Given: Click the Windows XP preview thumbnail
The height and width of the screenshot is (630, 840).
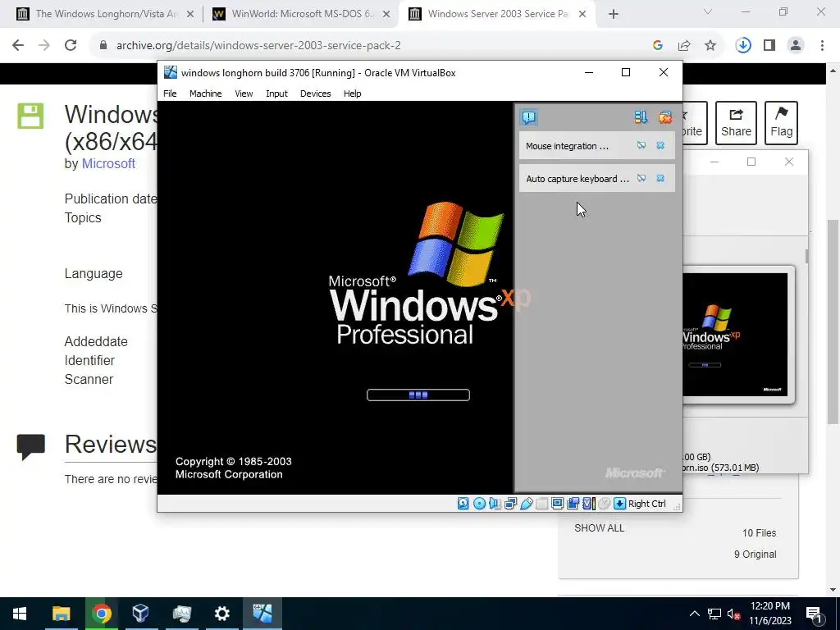Looking at the screenshot, I should pyautogui.click(x=736, y=335).
